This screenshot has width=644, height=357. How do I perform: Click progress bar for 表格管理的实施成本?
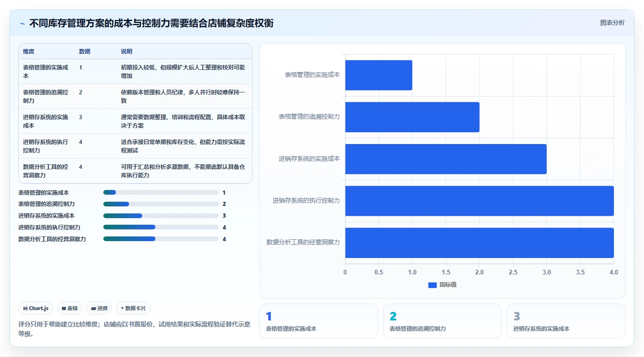pyautogui.click(x=161, y=192)
